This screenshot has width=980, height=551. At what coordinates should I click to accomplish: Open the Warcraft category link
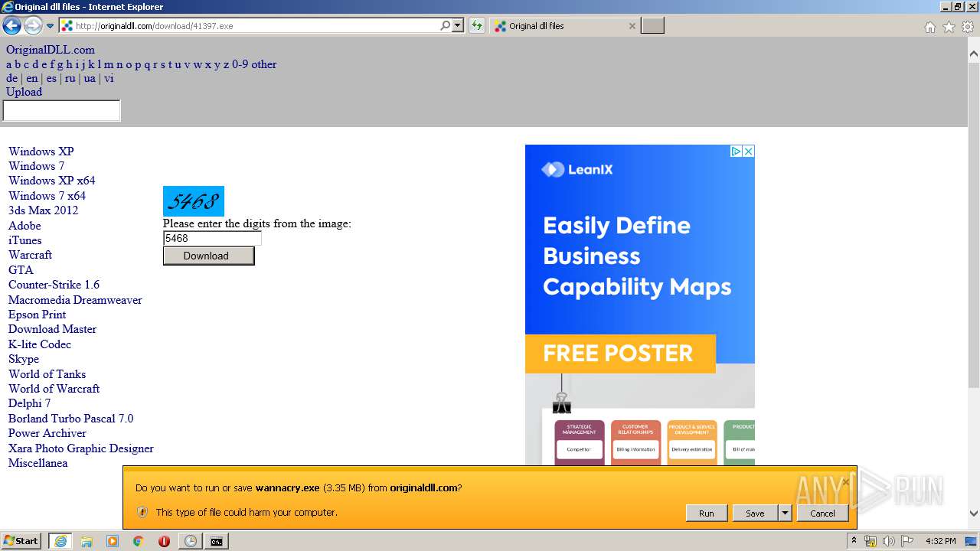30,255
